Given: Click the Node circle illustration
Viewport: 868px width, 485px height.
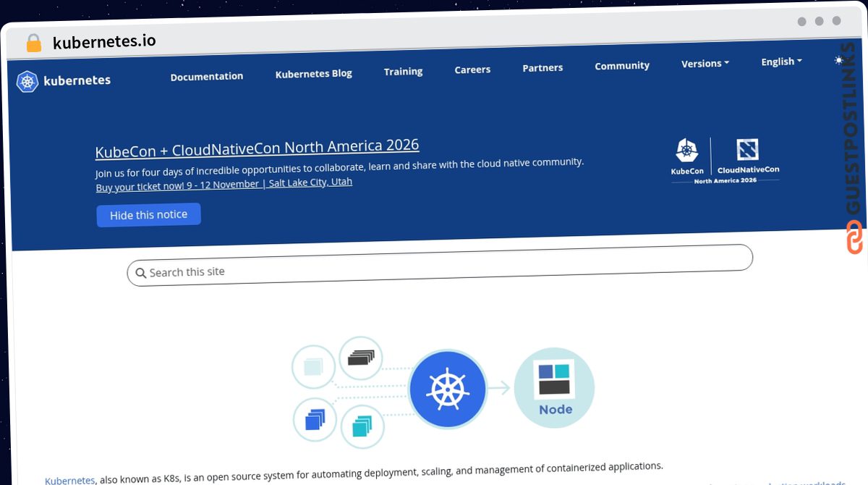Looking at the screenshot, I should coord(554,387).
